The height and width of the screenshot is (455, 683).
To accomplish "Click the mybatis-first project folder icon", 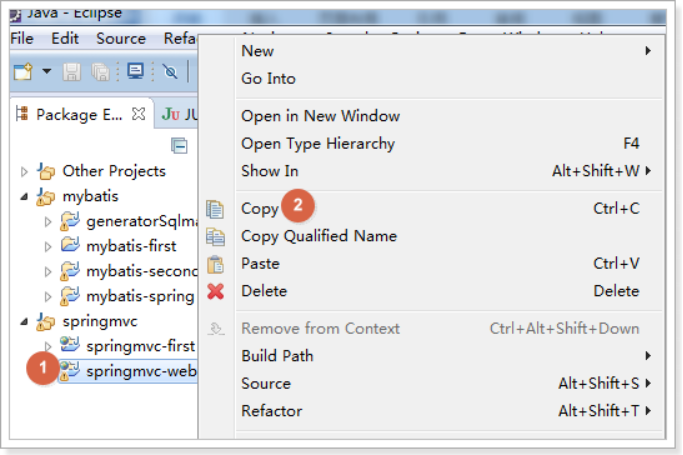I will pos(70,245).
